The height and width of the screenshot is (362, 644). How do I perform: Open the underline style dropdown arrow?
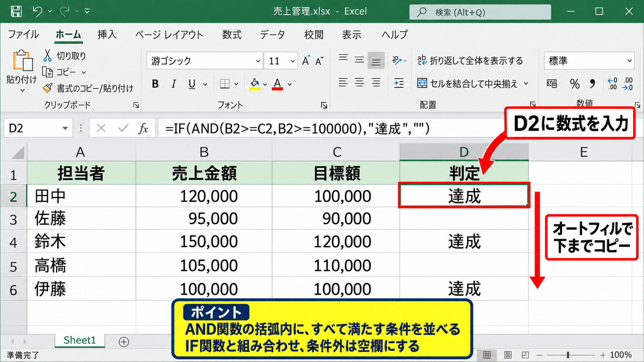point(205,84)
